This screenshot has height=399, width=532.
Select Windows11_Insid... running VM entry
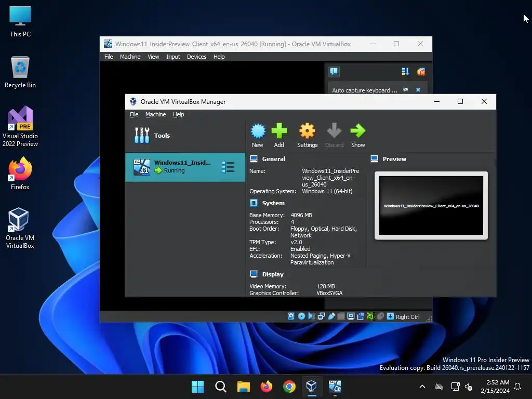(185, 167)
